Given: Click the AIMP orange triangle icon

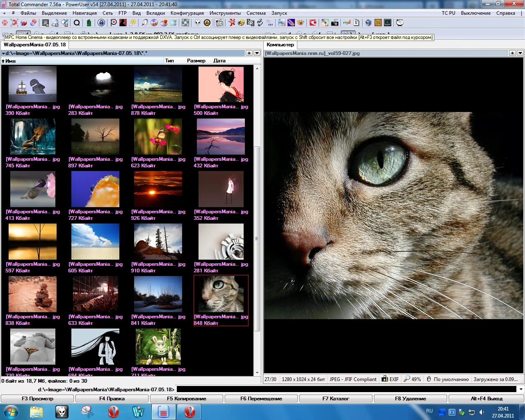Looking at the screenshot, I should [207, 23].
